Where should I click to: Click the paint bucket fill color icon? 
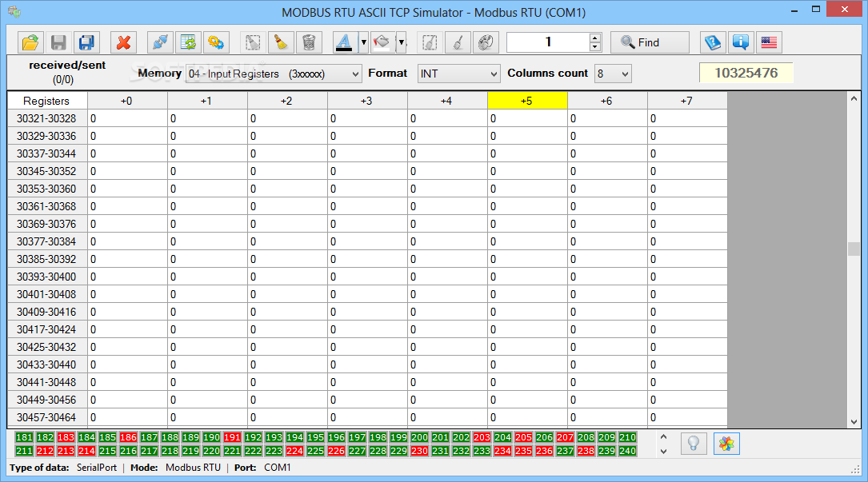(x=382, y=42)
